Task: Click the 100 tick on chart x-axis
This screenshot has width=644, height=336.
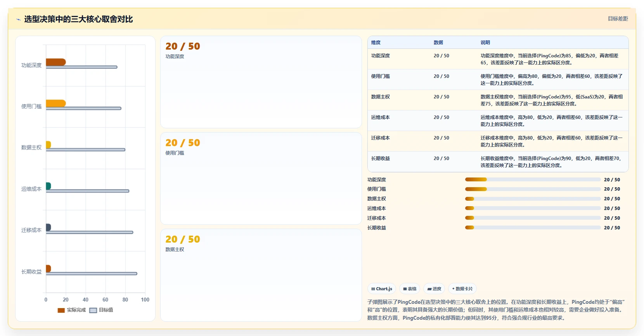Action: click(x=145, y=300)
